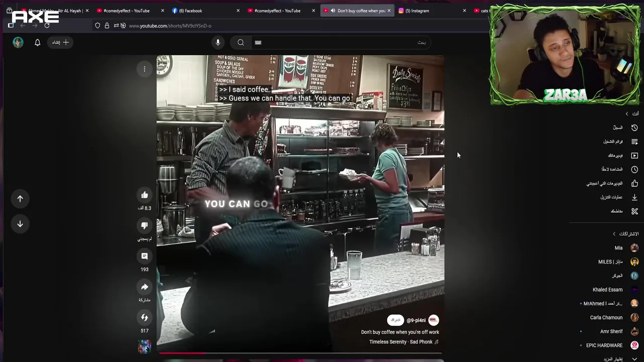Close the Instagram tab

coord(464,11)
